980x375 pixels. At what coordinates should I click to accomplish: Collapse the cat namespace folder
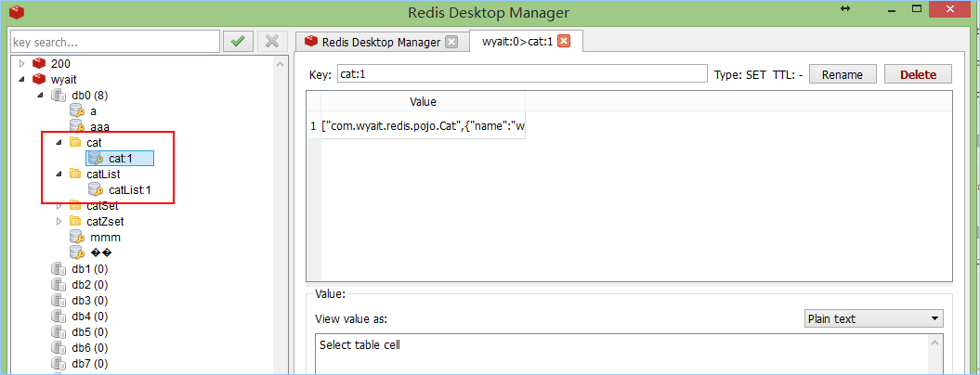pyautogui.click(x=59, y=143)
